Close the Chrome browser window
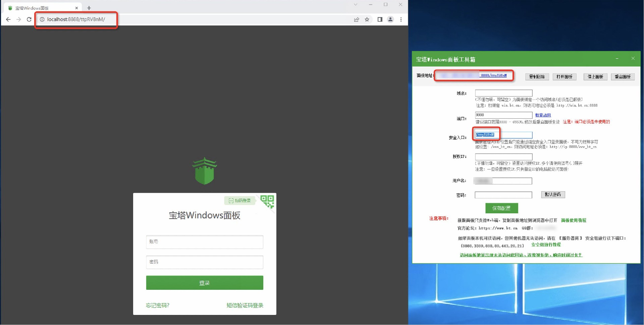644x325 pixels. pyautogui.click(x=400, y=5)
